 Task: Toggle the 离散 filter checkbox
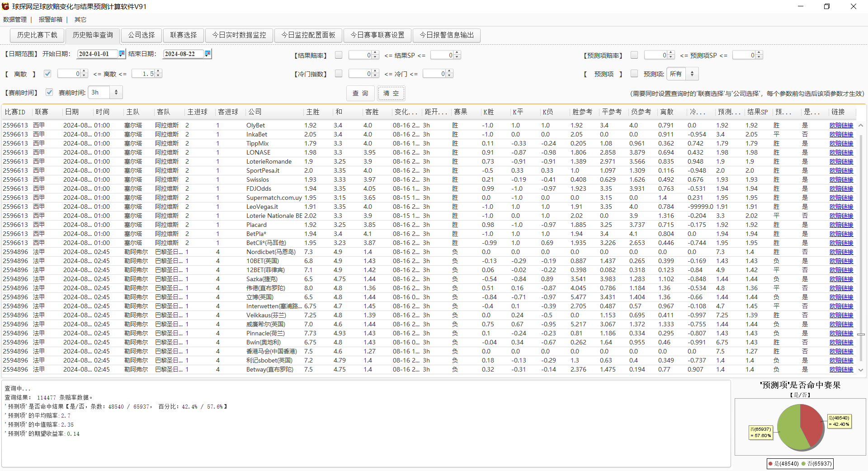(47, 74)
